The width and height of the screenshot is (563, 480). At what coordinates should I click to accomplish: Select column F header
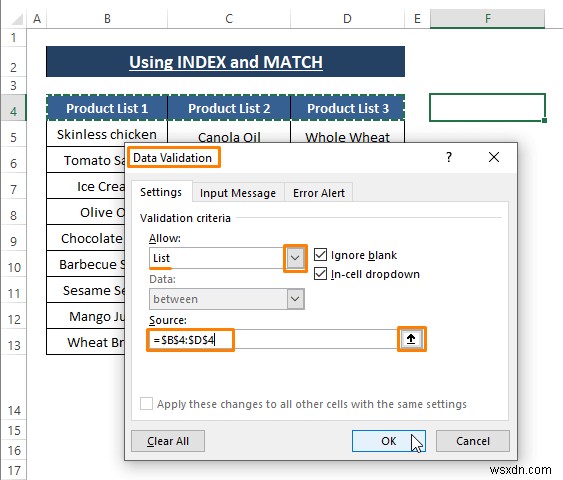point(487,19)
